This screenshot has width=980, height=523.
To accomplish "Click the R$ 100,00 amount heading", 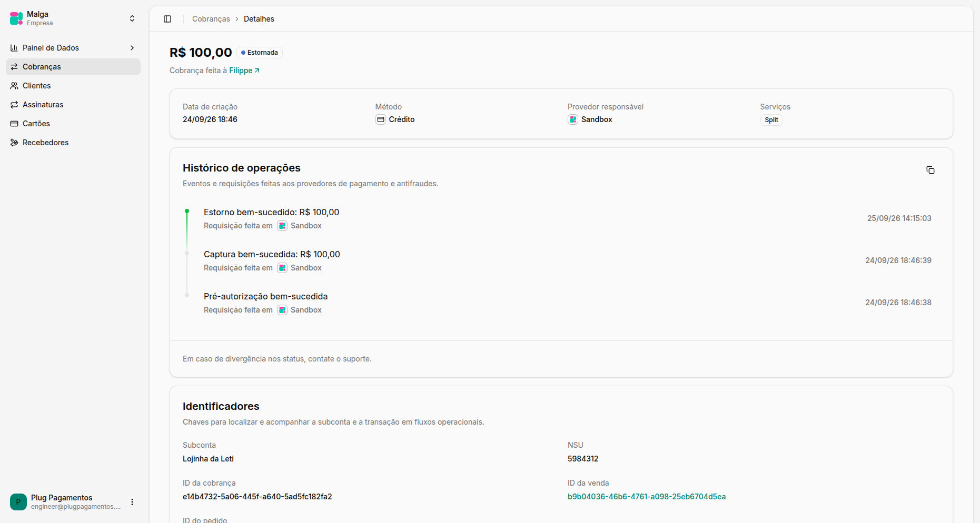I will [x=201, y=53].
